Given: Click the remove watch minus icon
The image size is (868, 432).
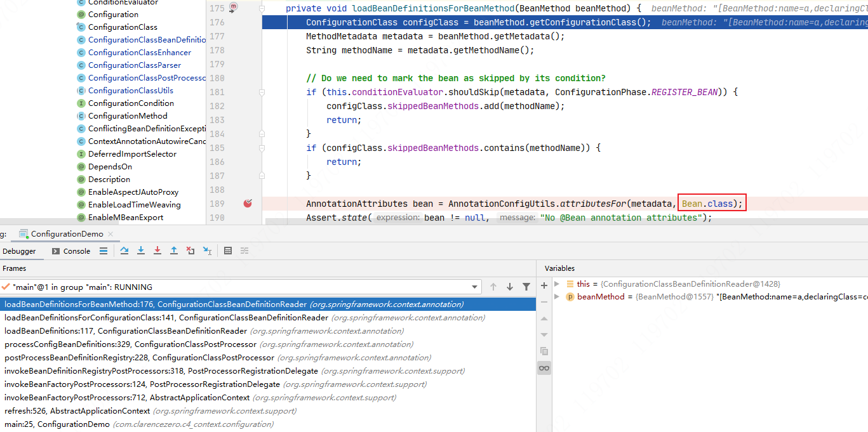Looking at the screenshot, I should point(544,302).
